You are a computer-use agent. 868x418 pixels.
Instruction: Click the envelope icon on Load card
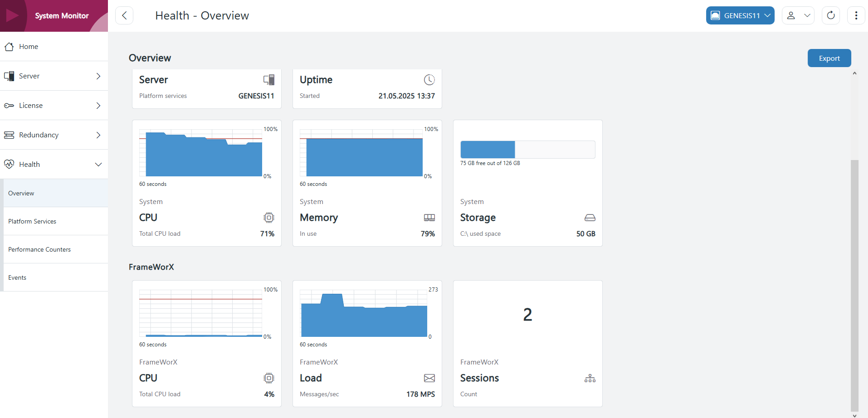tap(429, 378)
